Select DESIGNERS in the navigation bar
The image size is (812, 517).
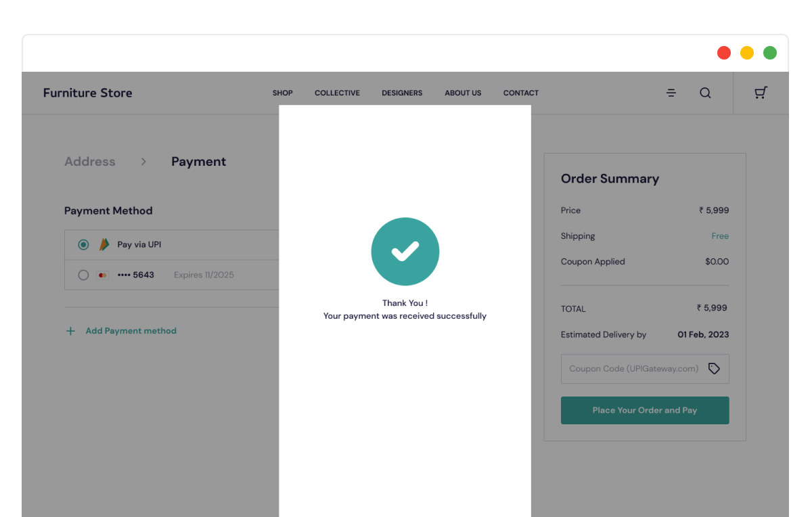[402, 93]
